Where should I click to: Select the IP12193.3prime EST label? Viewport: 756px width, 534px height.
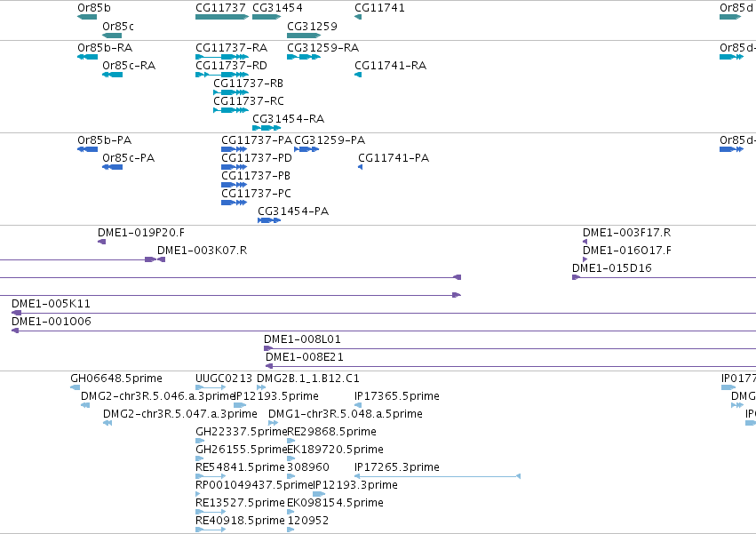tap(356, 486)
